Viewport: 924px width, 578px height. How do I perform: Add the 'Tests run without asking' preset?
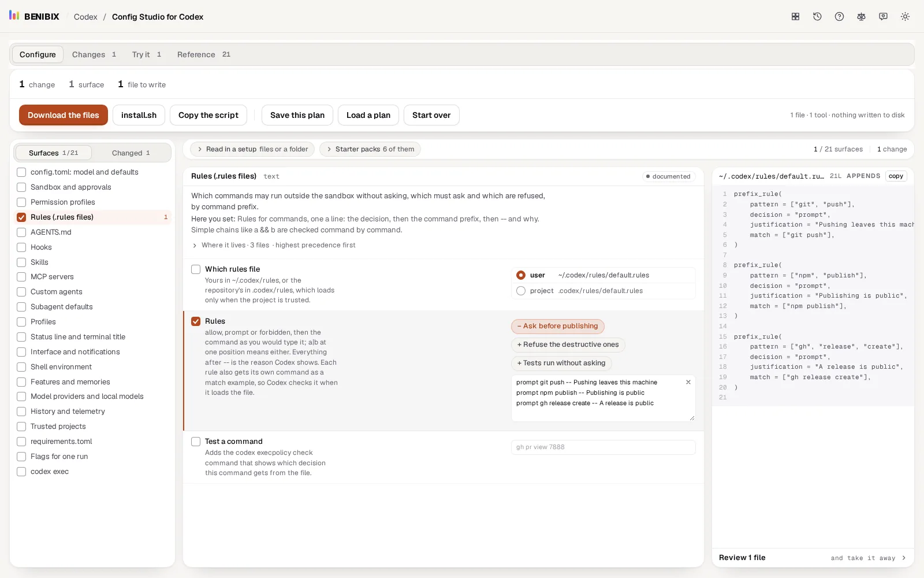click(561, 363)
